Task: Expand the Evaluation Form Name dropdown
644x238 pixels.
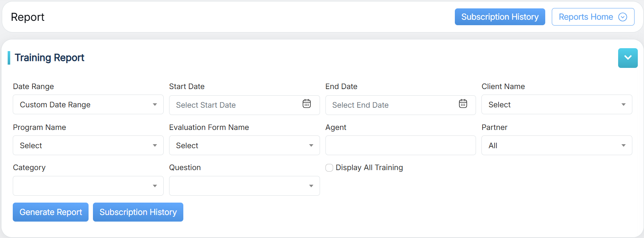Action: [x=244, y=146]
